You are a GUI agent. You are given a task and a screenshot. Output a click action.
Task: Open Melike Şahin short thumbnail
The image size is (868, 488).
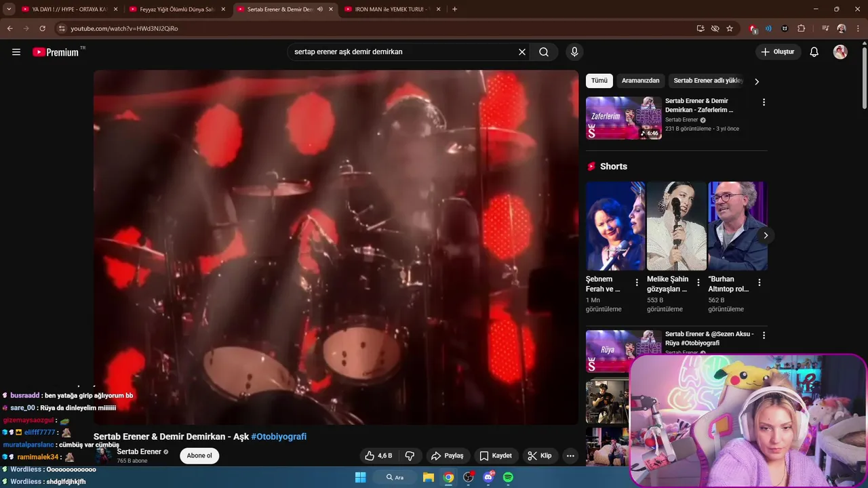click(x=676, y=226)
